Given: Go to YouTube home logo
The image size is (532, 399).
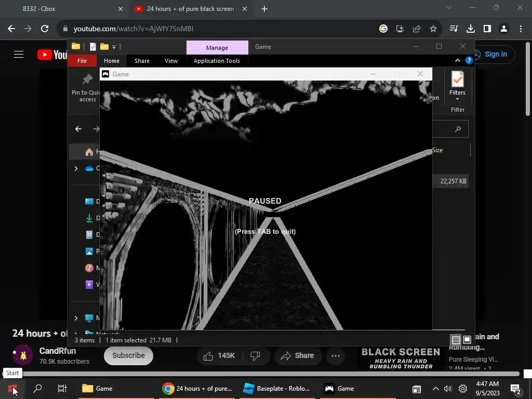Looking at the screenshot, I should click(52, 55).
